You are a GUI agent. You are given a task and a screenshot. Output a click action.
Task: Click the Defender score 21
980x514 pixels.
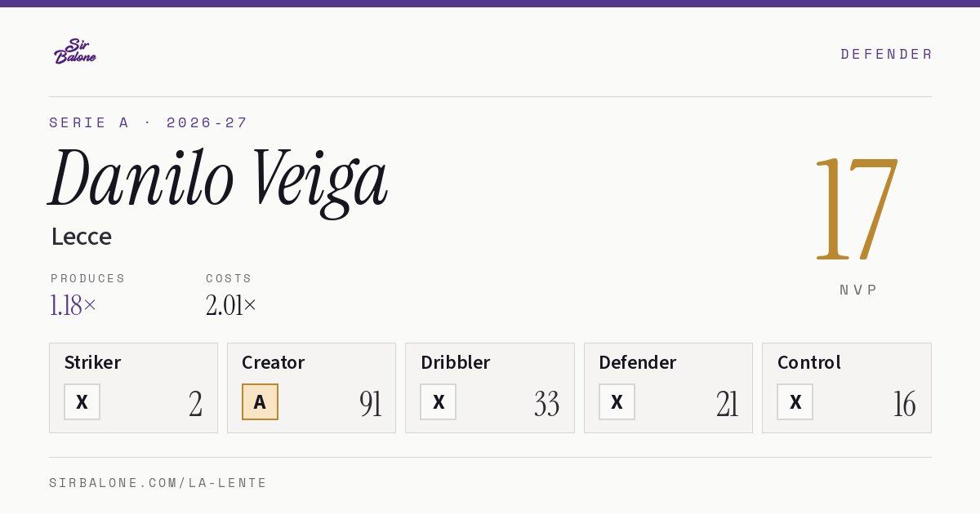click(x=727, y=404)
